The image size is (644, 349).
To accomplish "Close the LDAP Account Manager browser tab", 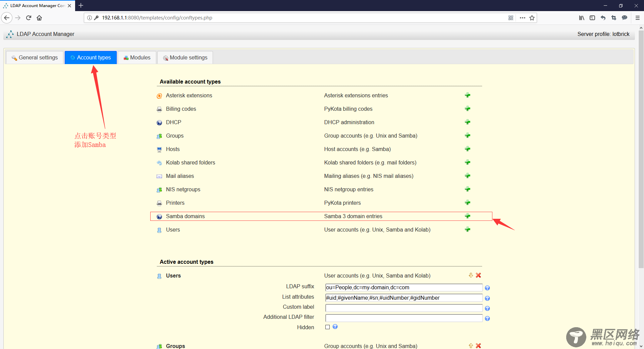I will coord(69,6).
